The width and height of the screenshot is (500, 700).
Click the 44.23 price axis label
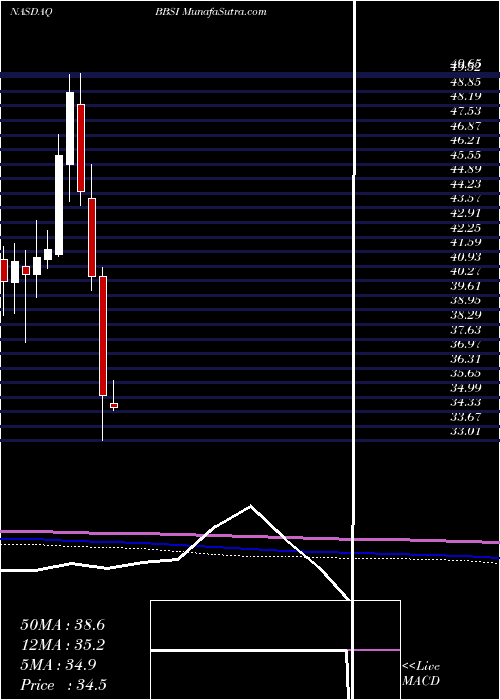pos(465,184)
